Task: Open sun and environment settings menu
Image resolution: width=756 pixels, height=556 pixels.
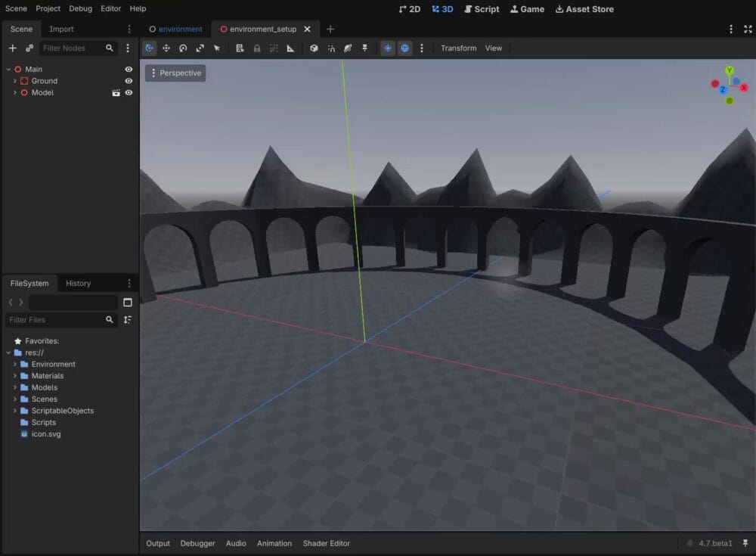Action: point(421,48)
